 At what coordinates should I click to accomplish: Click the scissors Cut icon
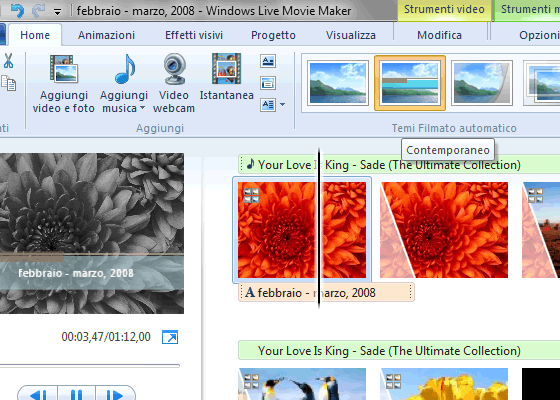[9, 61]
